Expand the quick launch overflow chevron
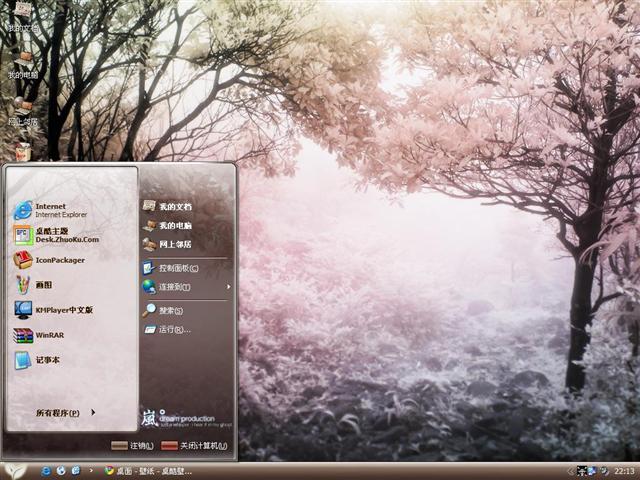Image resolution: width=640 pixels, height=480 pixels. [91, 471]
